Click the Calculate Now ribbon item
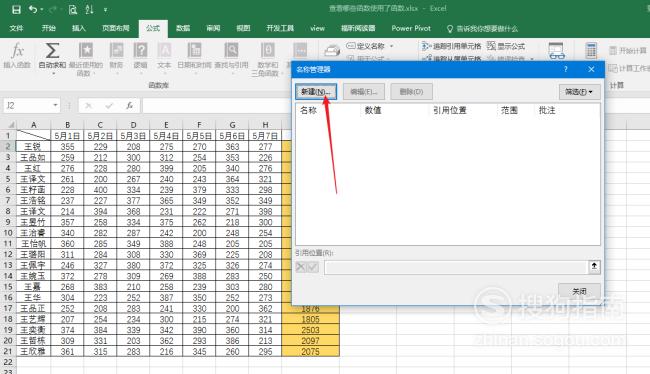Screen dimensions: 650x374 [628, 51]
